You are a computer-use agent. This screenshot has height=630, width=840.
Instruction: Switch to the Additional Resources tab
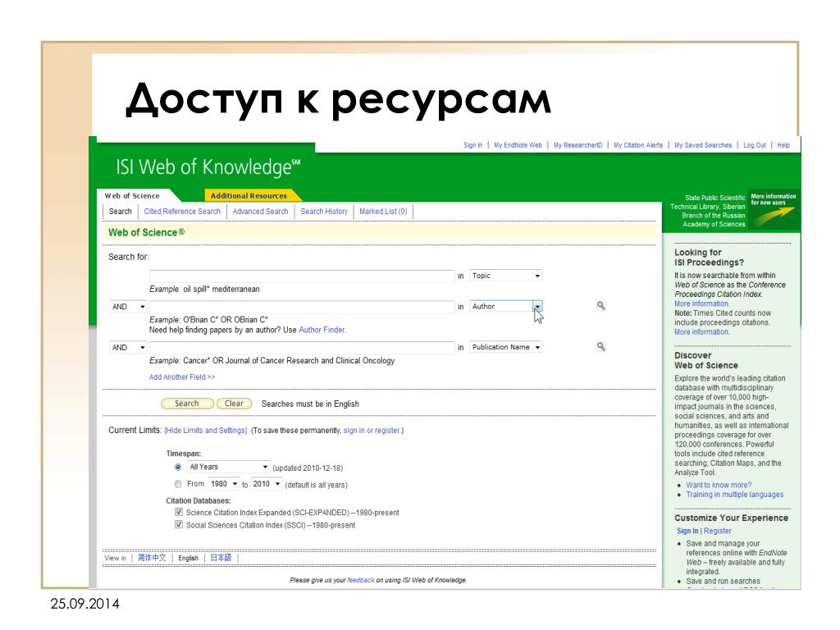(x=249, y=196)
